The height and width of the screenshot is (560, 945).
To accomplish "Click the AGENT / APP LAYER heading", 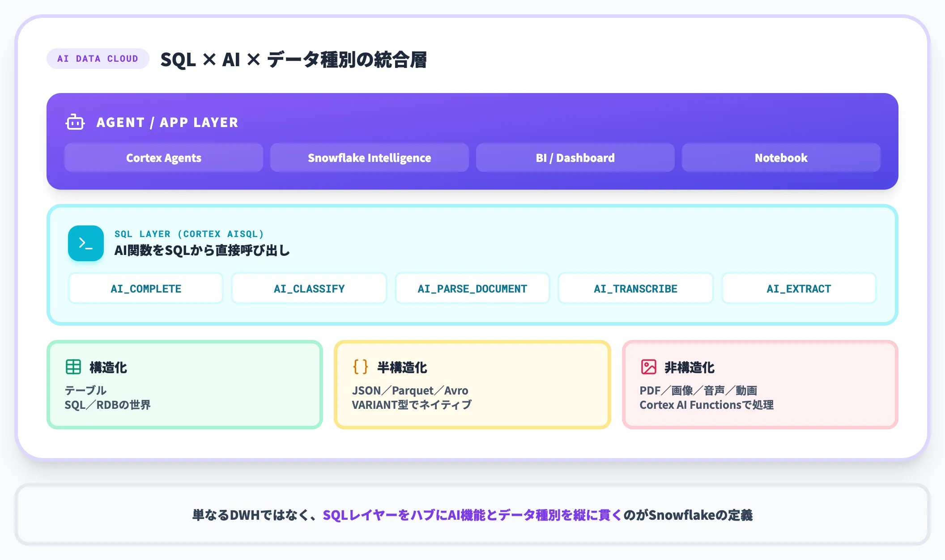I will pos(167,122).
